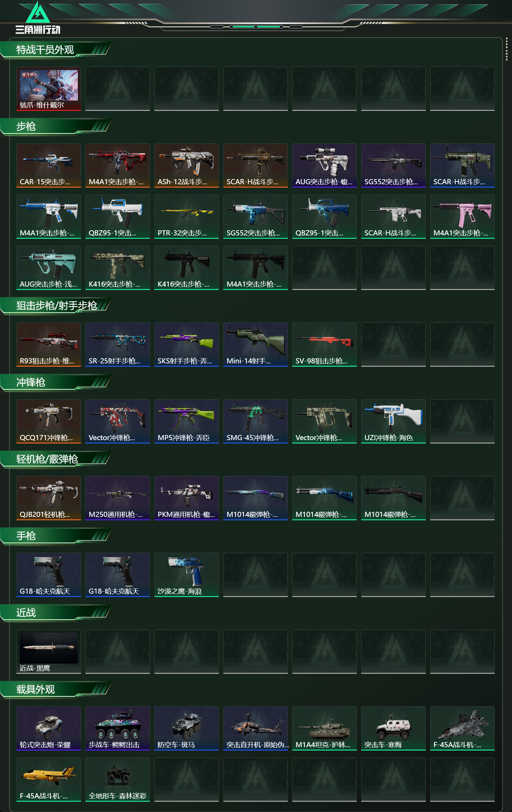Image resolution: width=512 pixels, height=812 pixels.
Task: Select the UZI submachine gun 海色 skin
Action: click(x=393, y=421)
